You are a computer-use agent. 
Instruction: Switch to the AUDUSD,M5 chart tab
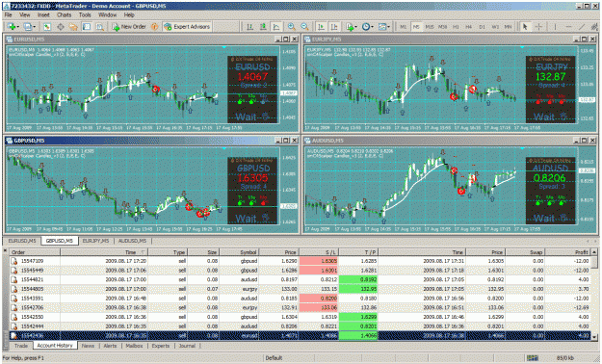pos(132,241)
